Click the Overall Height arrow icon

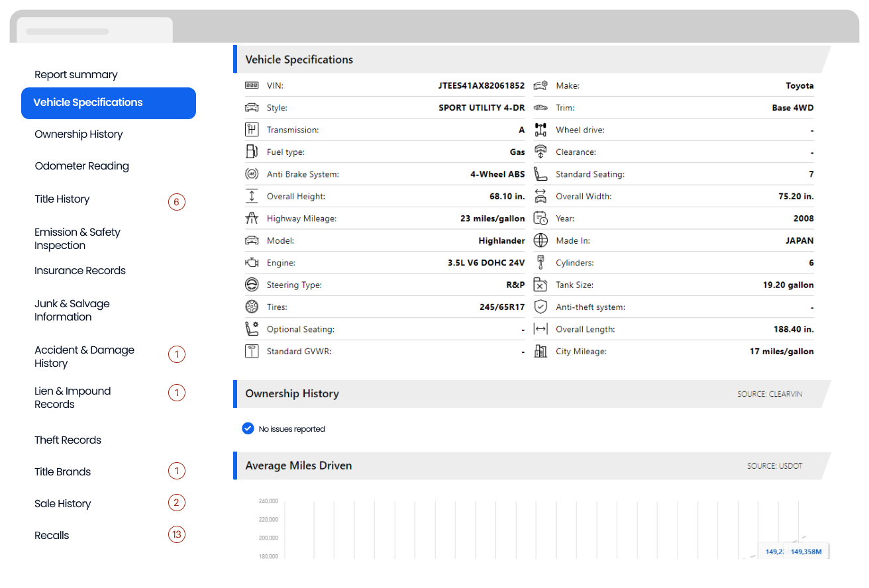(252, 196)
